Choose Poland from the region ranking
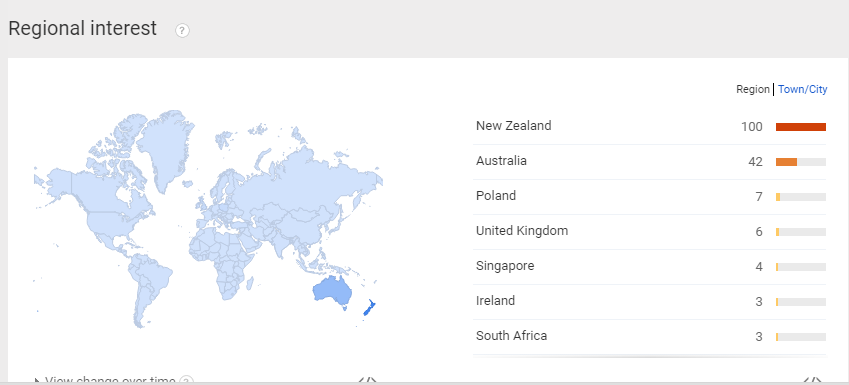The image size is (849, 385). click(496, 195)
